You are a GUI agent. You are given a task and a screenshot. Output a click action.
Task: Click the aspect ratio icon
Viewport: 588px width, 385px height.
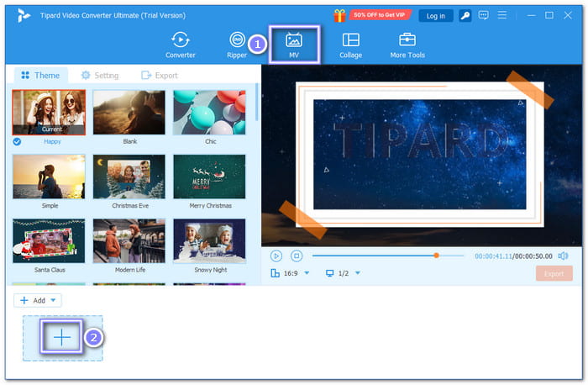pos(275,273)
